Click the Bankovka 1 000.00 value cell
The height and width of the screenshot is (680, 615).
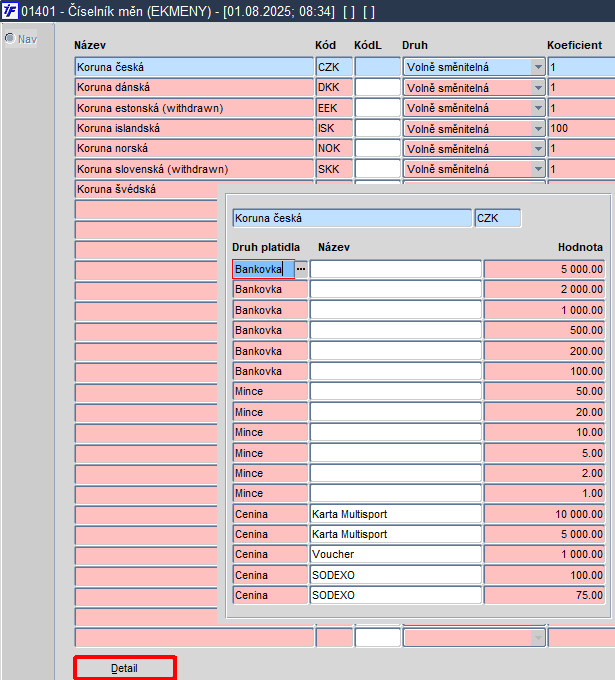pyautogui.click(x=544, y=311)
